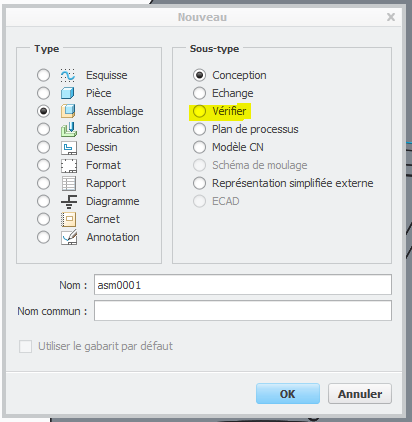Select Plan de processus sub-type
The width and height of the screenshot is (412, 422).
pyautogui.click(x=199, y=129)
